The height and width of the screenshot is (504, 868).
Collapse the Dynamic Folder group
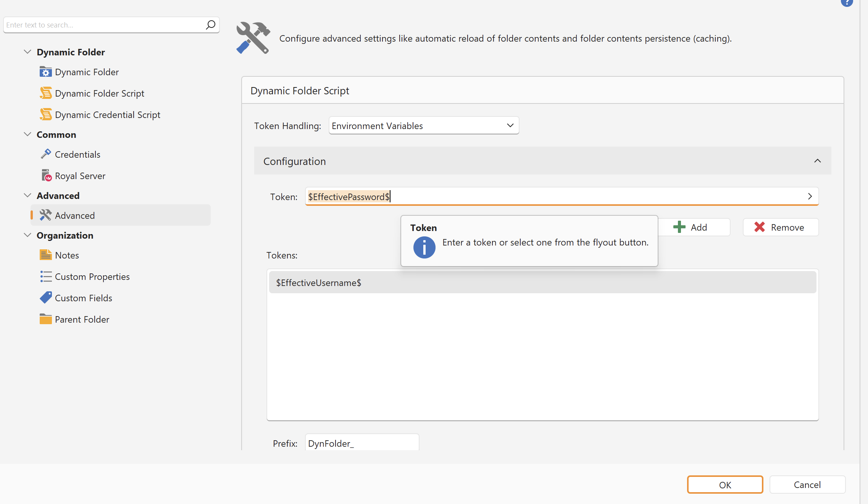point(27,52)
